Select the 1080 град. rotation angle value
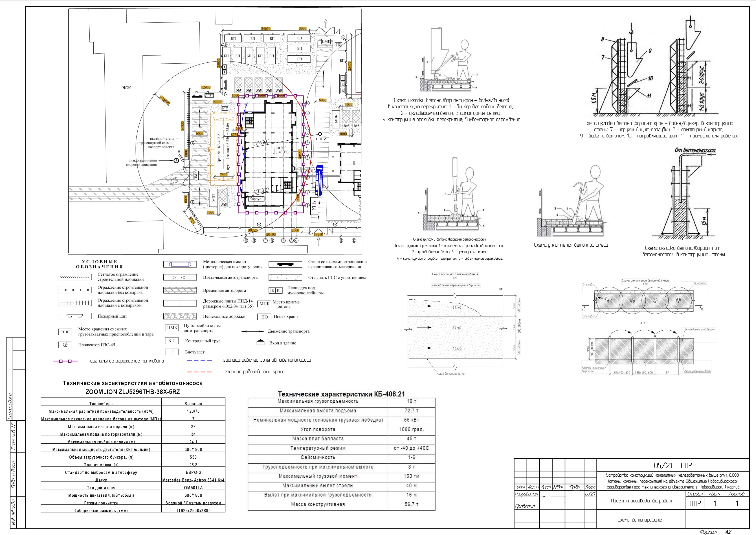The height and width of the screenshot is (535, 756). 412,430
